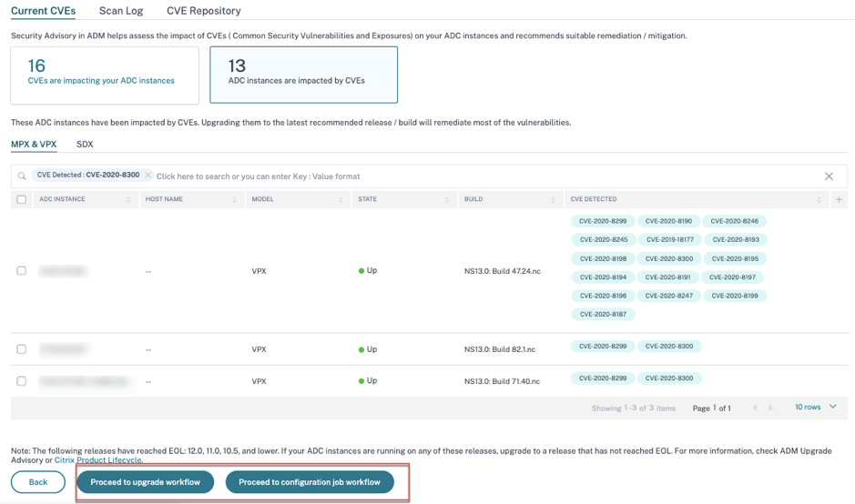Sort by STATE column arrows
Screen dimensions: 855x504
click(446, 199)
